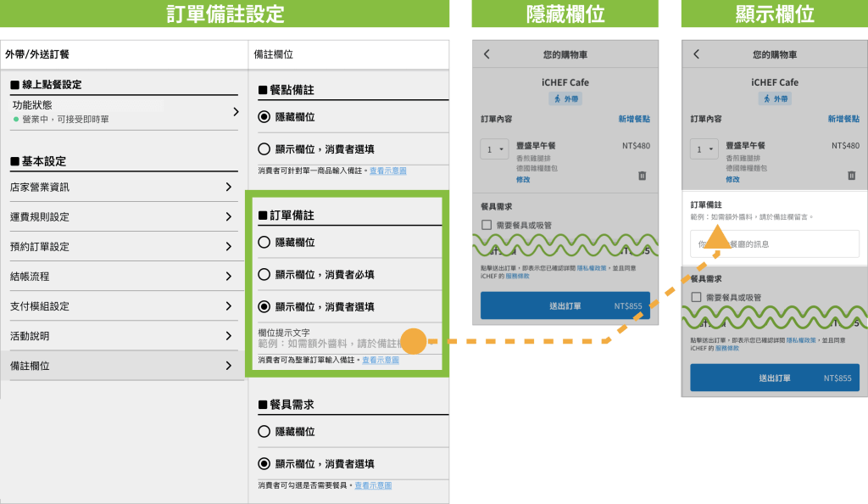Viewport: 868px width, 504px height.
Task: Select 顯示欄位，消費者選填 under 餐點備註
Action: pos(264,149)
